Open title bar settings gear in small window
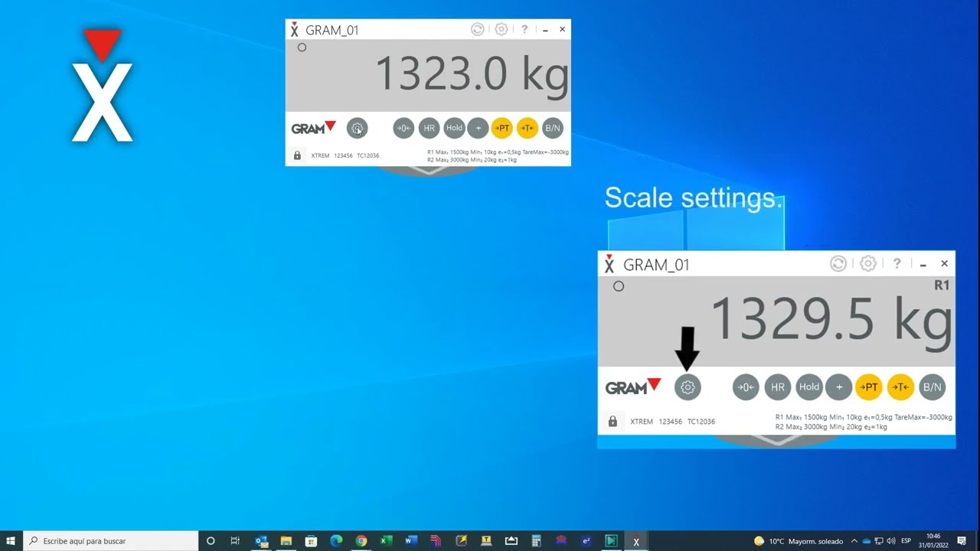The image size is (980, 551). tap(501, 29)
